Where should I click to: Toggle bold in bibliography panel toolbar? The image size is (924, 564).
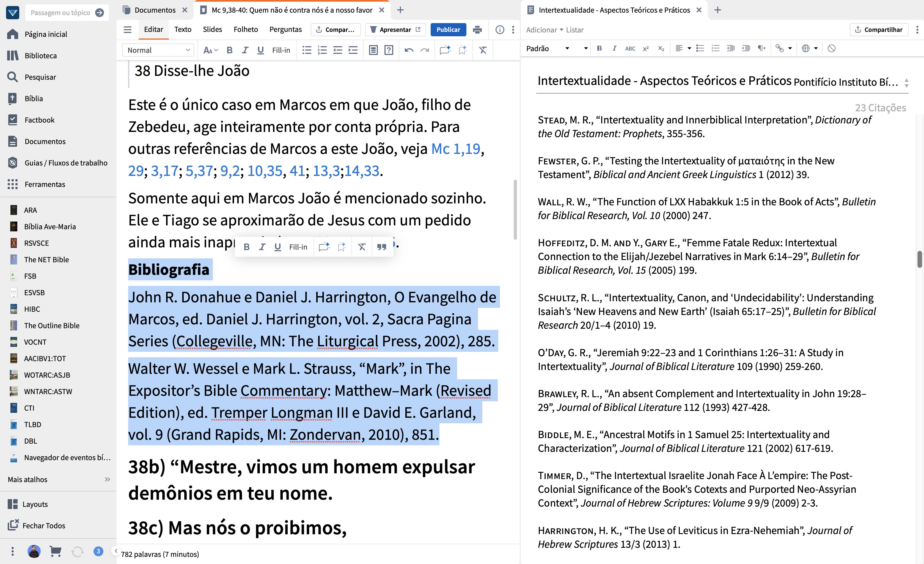click(599, 48)
